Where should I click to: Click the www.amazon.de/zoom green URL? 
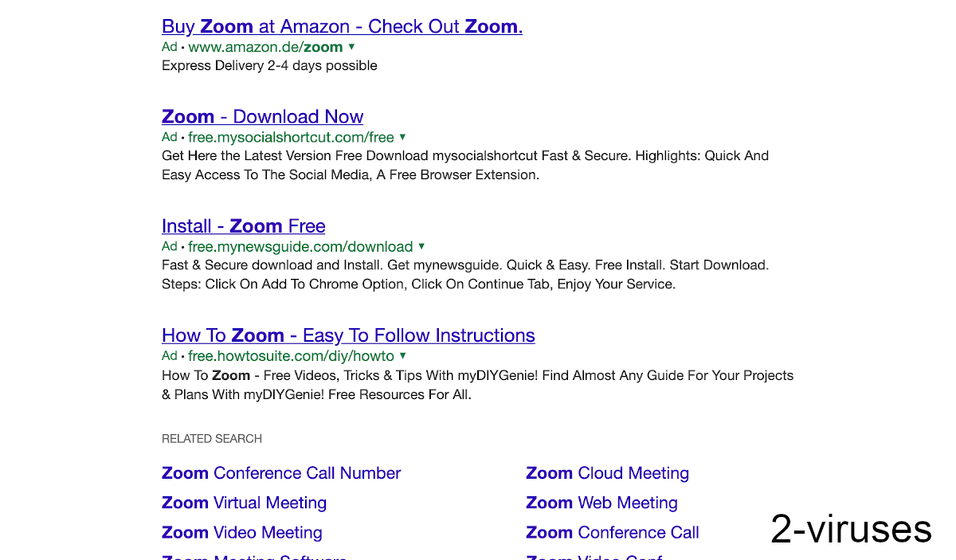(265, 47)
